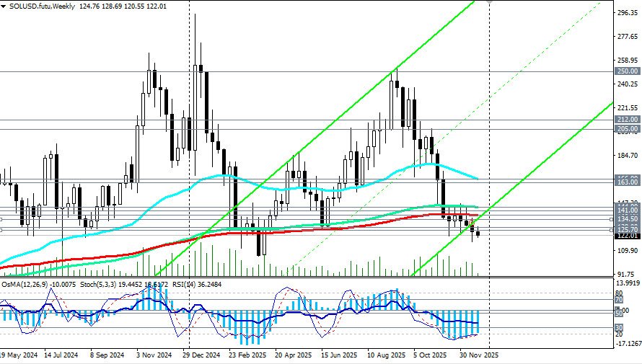Click the 134.50 price tag on right axis

pos(626,219)
